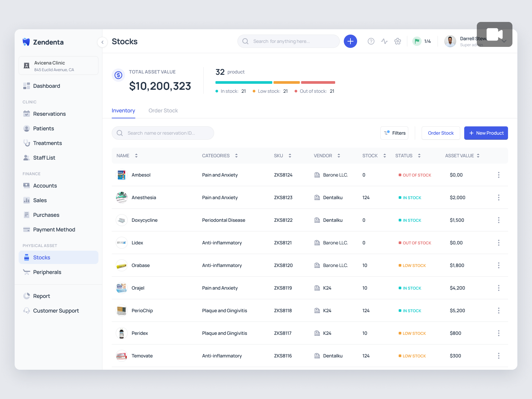Click the help question mark icon
The image size is (532, 399).
371,41
